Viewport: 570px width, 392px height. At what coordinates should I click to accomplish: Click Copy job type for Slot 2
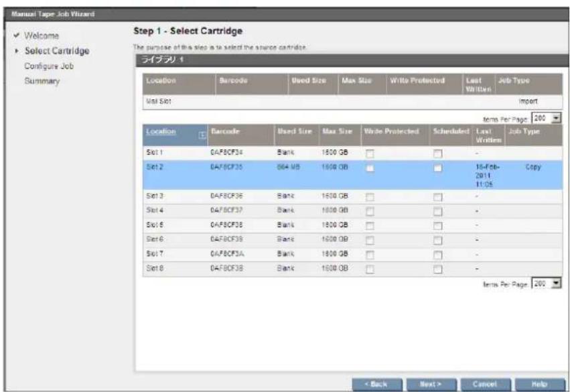[533, 168]
